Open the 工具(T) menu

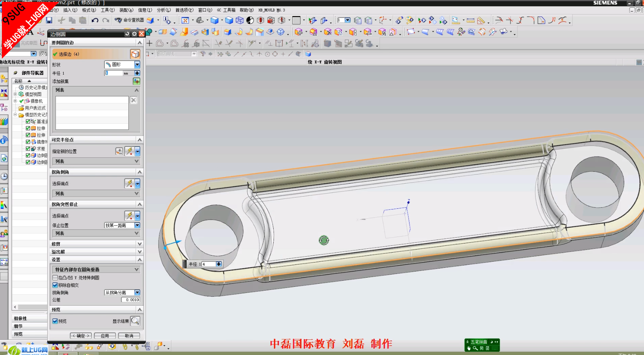coord(107,10)
